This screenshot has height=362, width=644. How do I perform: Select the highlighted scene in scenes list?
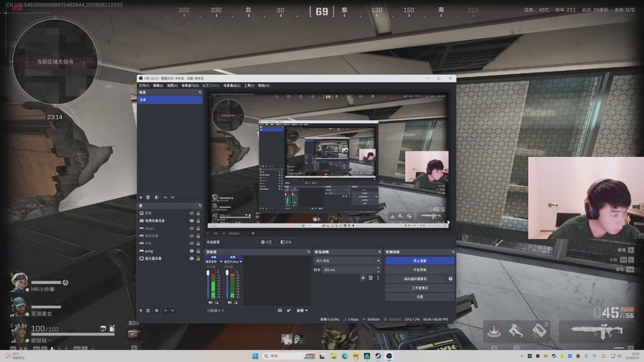coord(170,100)
